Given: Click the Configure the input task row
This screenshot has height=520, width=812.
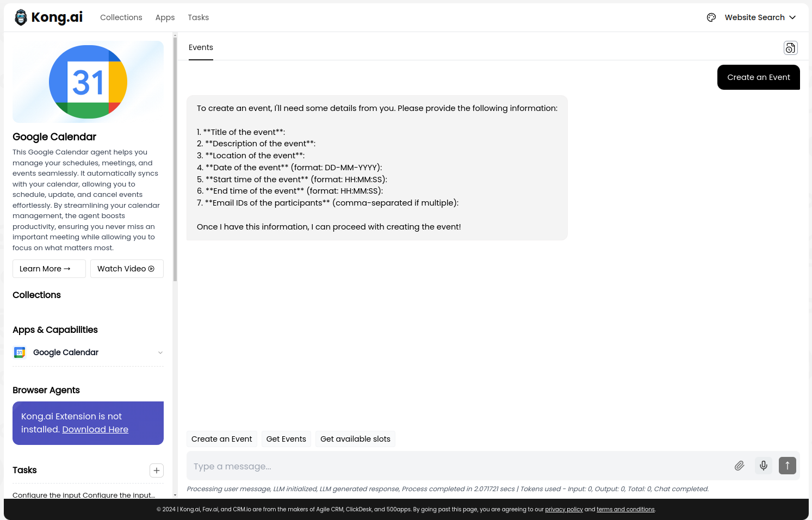Looking at the screenshot, I should [84, 495].
